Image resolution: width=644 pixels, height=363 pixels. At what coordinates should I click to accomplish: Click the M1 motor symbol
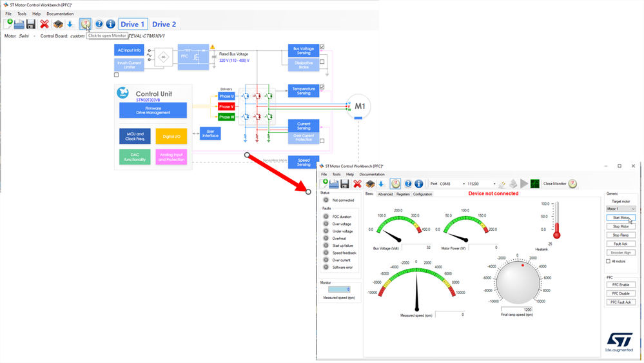[358, 106]
